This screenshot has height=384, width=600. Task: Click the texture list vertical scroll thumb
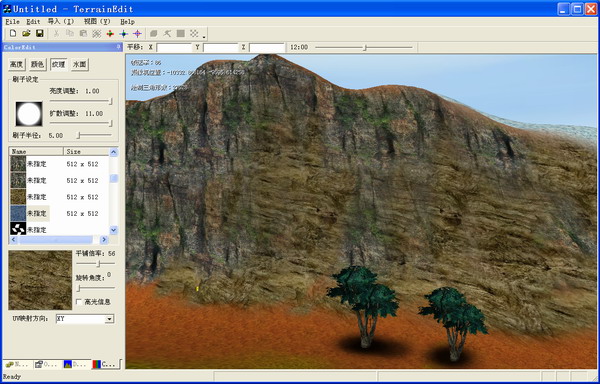[x=114, y=179]
